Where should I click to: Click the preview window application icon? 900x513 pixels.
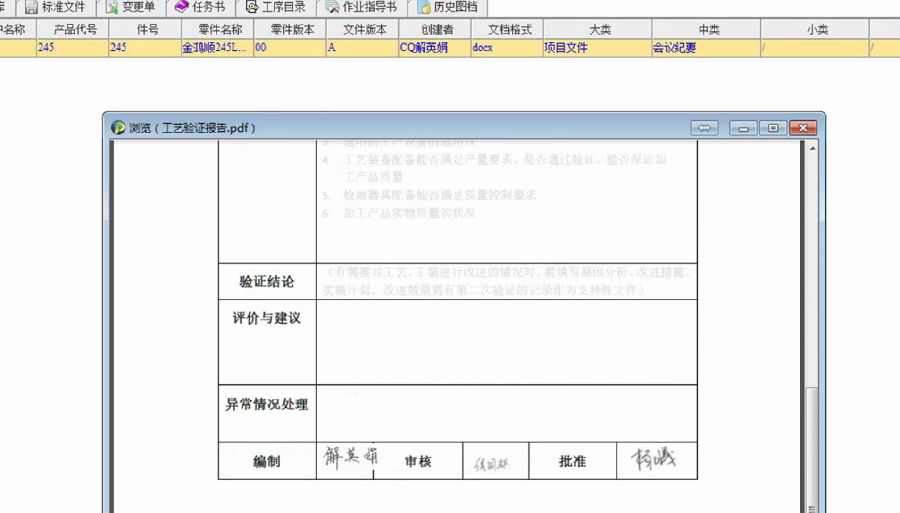click(118, 127)
